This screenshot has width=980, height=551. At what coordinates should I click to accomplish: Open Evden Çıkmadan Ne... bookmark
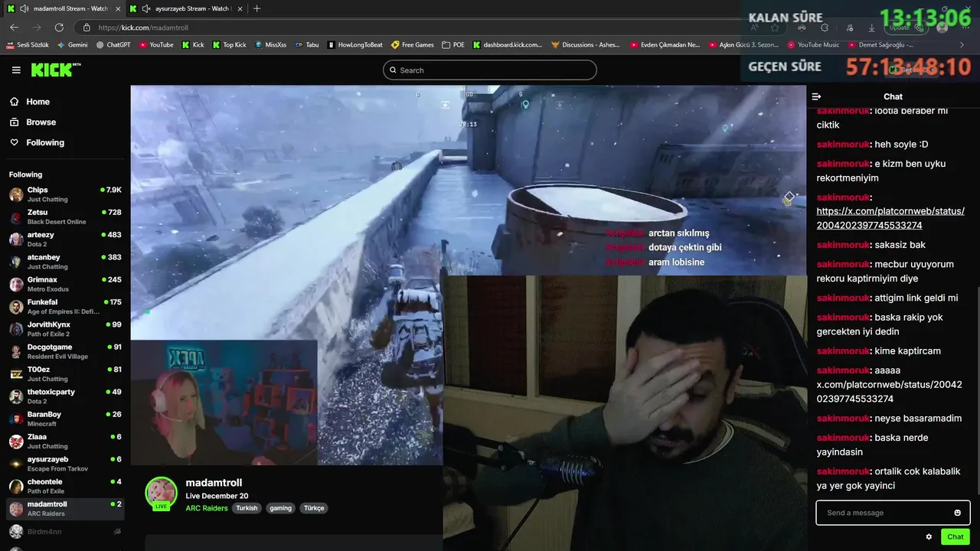665,45
